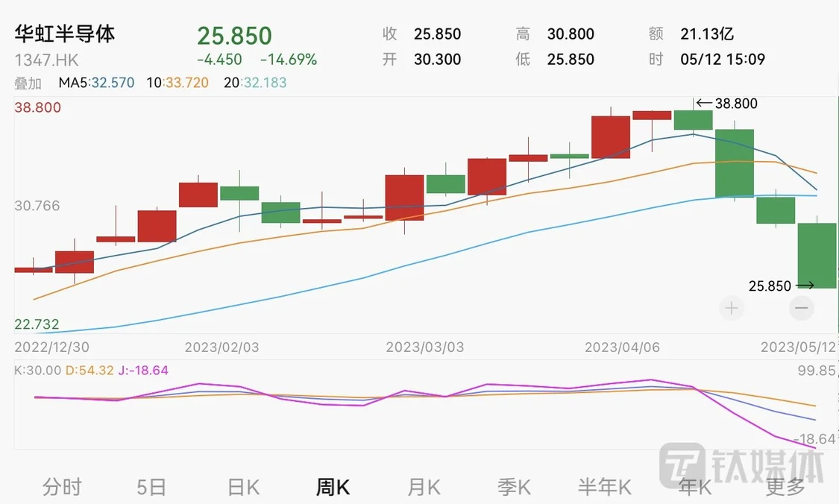The height and width of the screenshot is (504, 839).
Task: Tap the date label 2023/03/03
Action: [425, 347]
